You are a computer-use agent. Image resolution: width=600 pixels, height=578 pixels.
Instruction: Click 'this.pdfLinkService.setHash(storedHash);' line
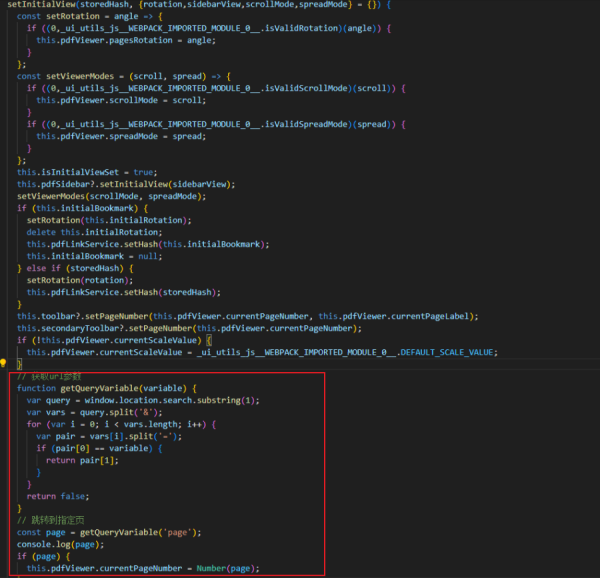(x=124, y=292)
